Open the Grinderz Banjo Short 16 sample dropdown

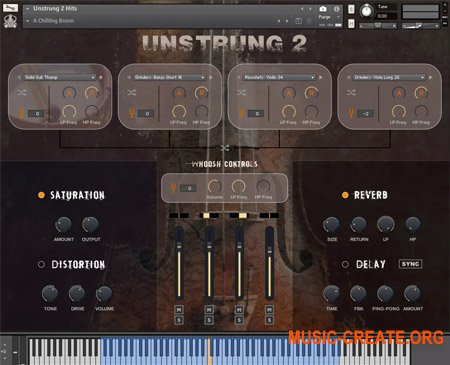click(x=170, y=77)
